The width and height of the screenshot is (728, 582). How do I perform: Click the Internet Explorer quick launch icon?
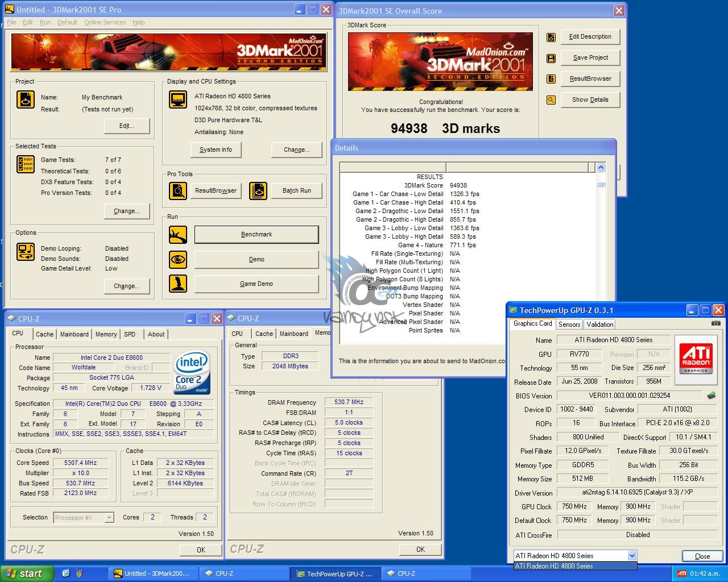click(66, 573)
